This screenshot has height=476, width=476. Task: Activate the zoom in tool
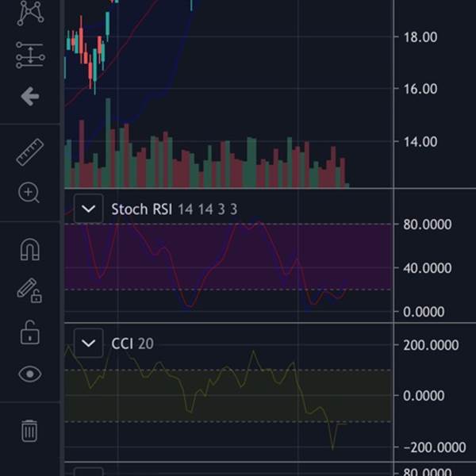(29, 193)
